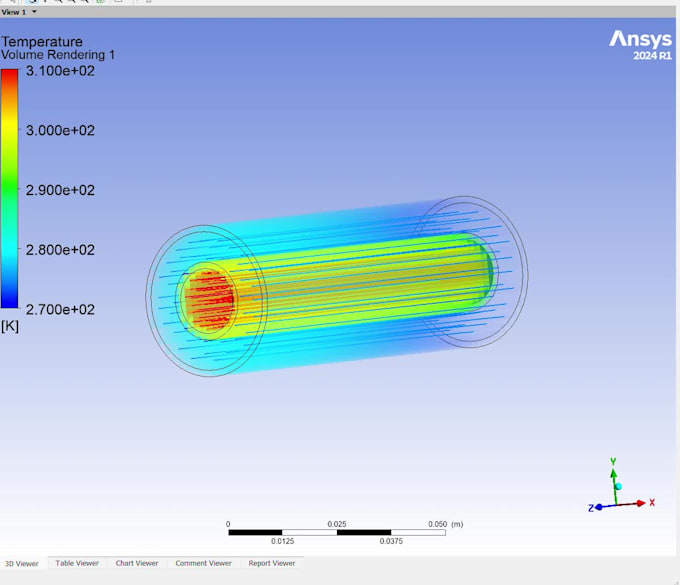Click the 0.025 ruler label

point(337,524)
